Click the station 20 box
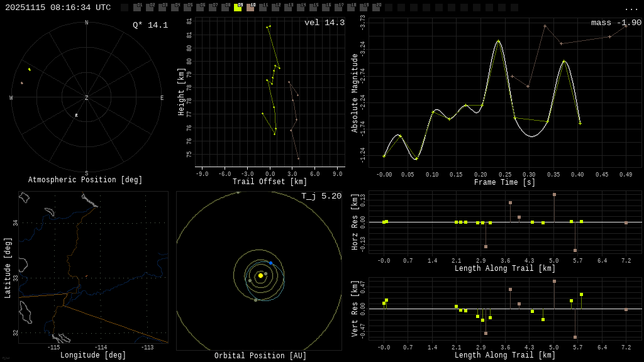Image resolution: width=644 pixels, height=362 pixels. point(376,8)
